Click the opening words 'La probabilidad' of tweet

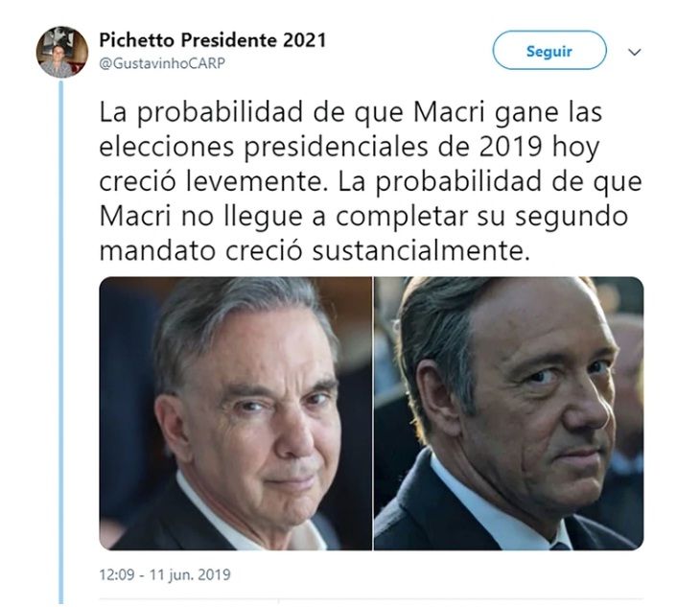coord(201,113)
